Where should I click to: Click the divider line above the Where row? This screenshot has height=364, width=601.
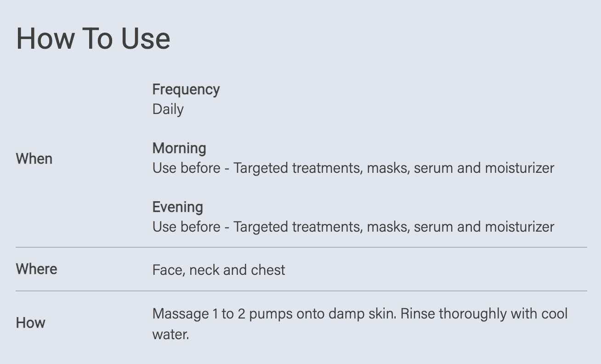301,247
